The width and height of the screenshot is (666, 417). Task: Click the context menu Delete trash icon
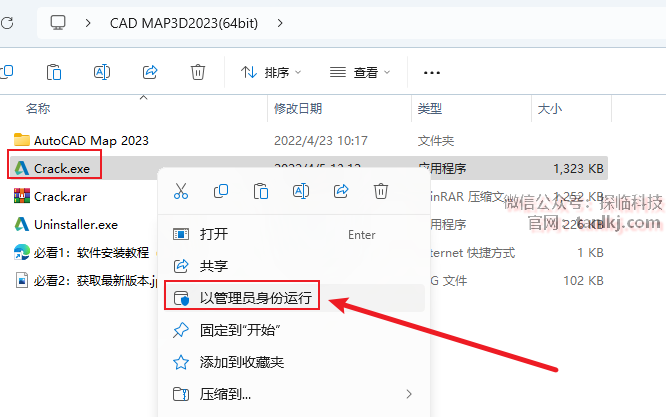(x=381, y=191)
